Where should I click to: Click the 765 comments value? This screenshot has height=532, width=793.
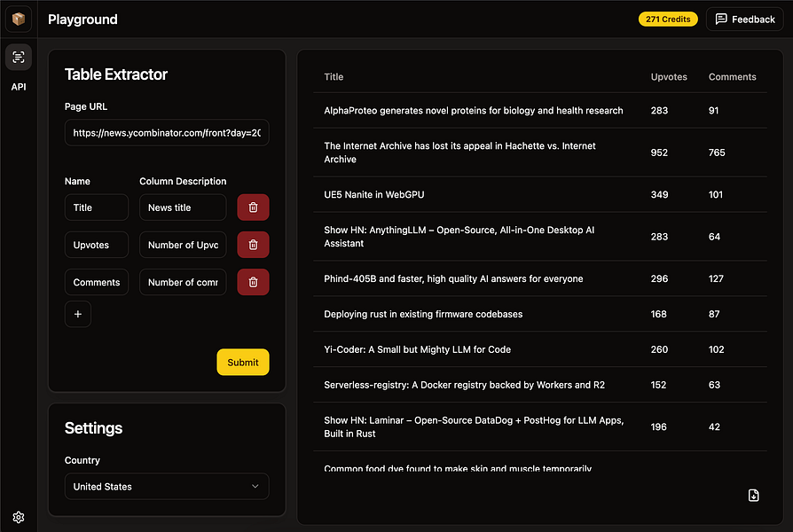coord(717,153)
